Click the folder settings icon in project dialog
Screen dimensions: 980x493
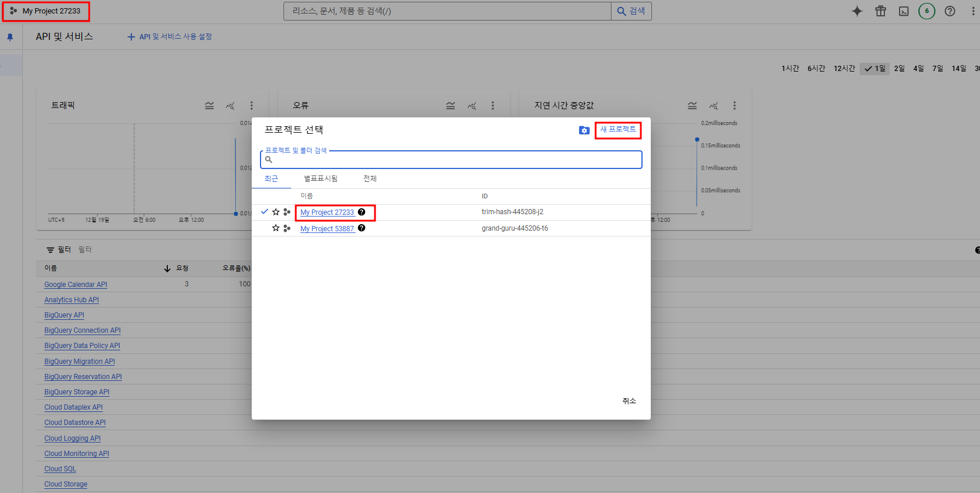(x=584, y=130)
